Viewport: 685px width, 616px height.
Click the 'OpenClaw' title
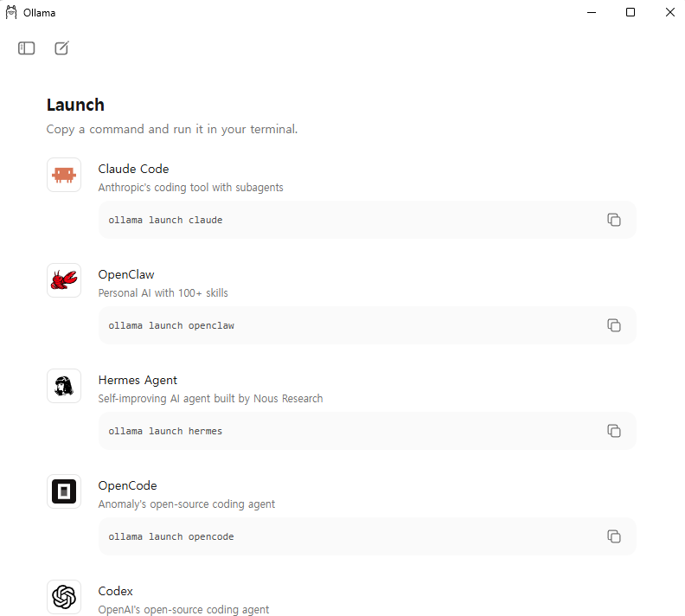click(x=126, y=275)
